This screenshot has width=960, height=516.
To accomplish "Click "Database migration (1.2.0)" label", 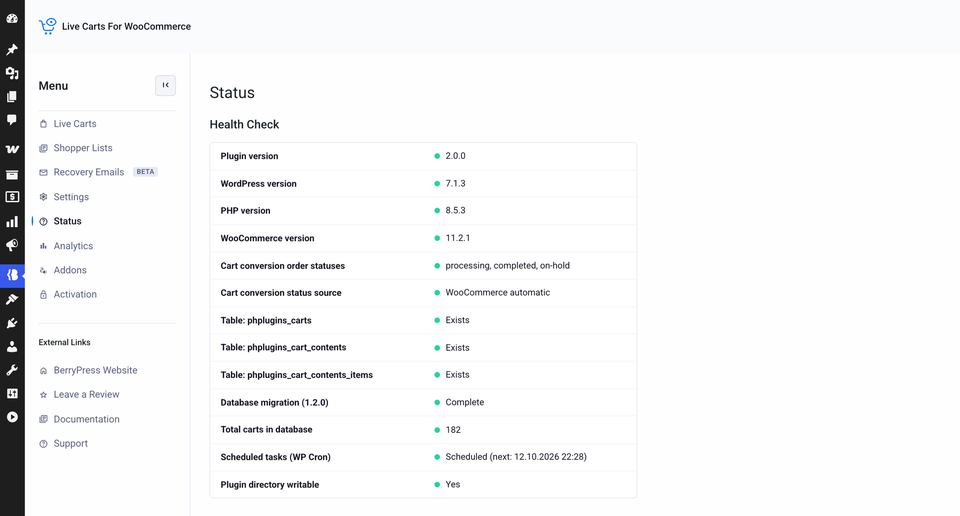I will (274, 403).
